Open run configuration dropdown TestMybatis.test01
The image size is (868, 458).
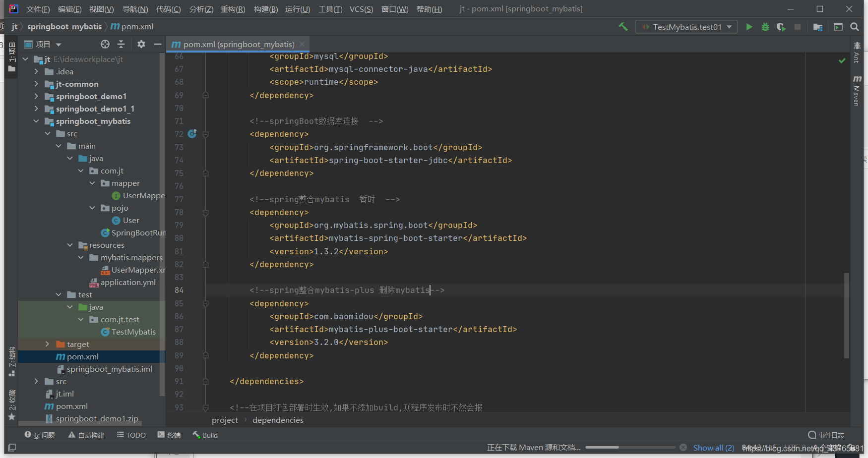click(686, 27)
